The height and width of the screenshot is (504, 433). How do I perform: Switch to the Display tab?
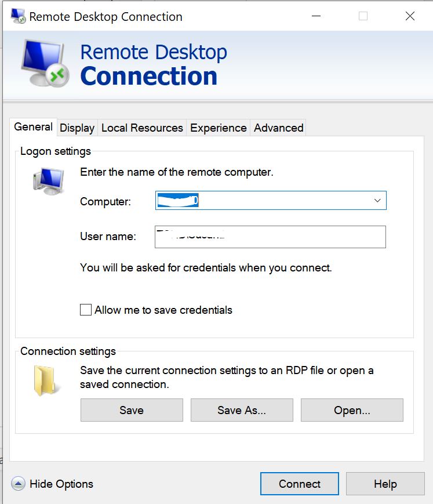pos(77,128)
